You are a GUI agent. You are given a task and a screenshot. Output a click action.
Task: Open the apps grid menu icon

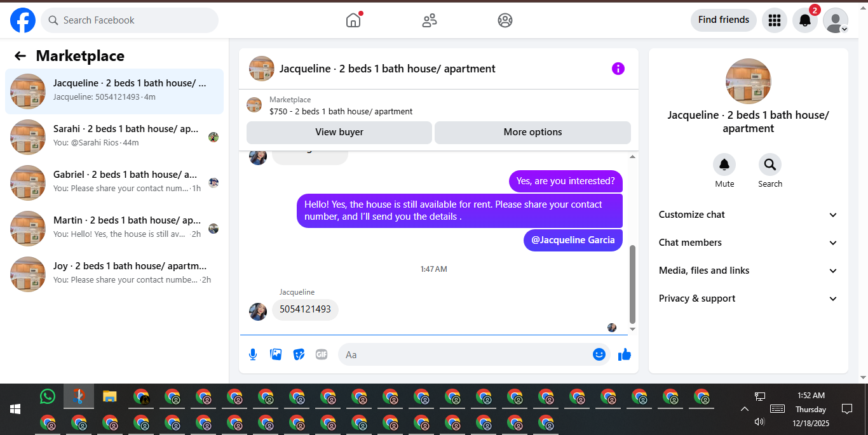[x=774, y=20]
